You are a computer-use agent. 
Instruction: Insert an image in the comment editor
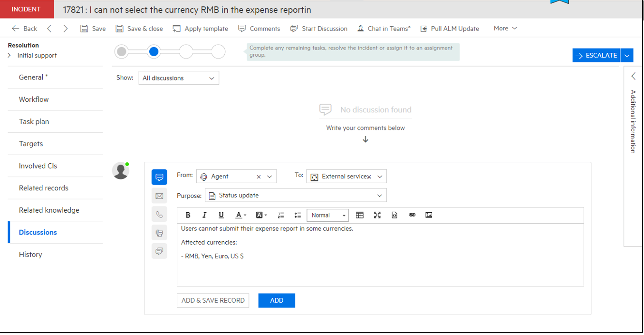coord(429,215)
